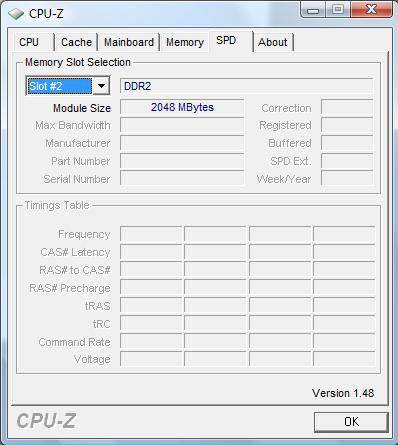This screenshot has height=445, width=398.
Task: Click the 2048 MBytes module size field
Action: pyautogui.click(x=182, y=107)
